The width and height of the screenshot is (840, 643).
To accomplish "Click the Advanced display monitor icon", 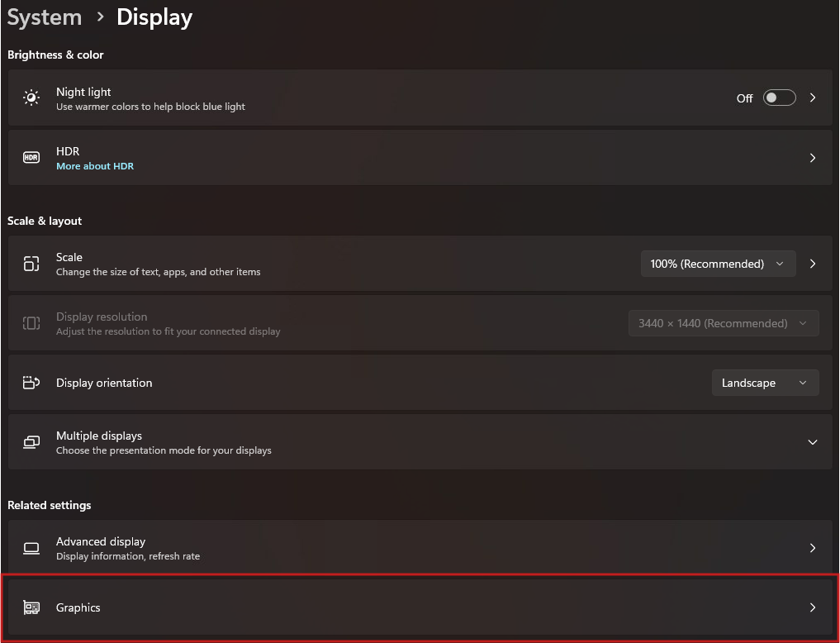I will click(x=31, y=547).
